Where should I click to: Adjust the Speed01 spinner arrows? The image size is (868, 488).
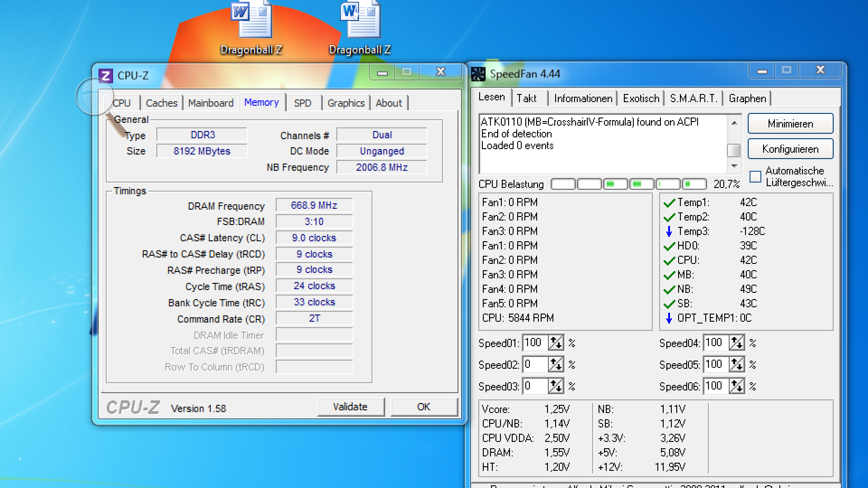coord(556,343)
